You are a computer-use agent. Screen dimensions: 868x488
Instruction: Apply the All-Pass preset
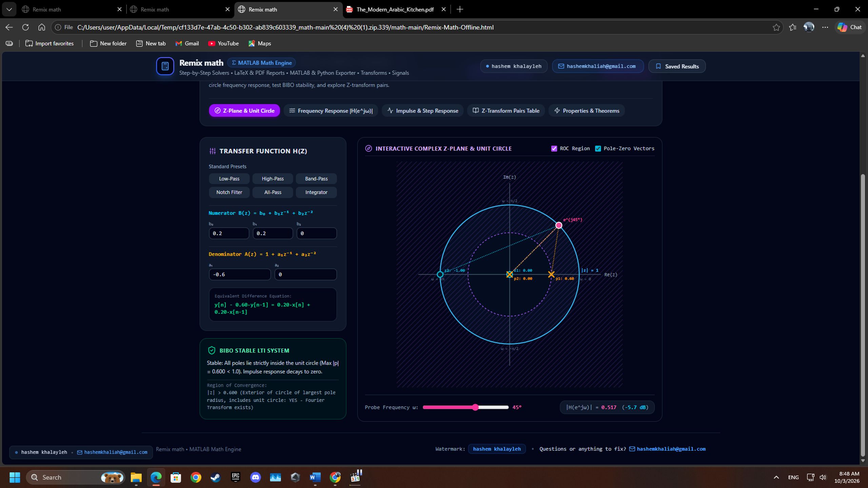pos(273,192)
